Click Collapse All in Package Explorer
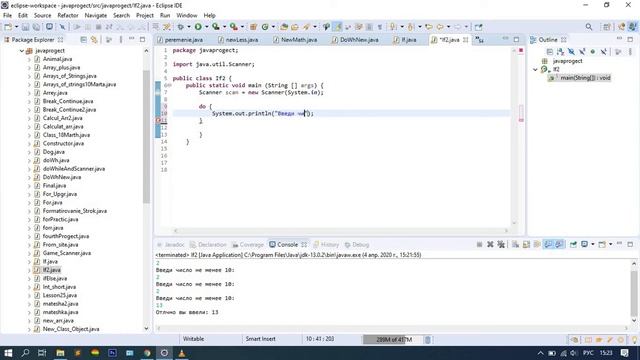This screenshot has width=640, height=360. coord(83,40)
